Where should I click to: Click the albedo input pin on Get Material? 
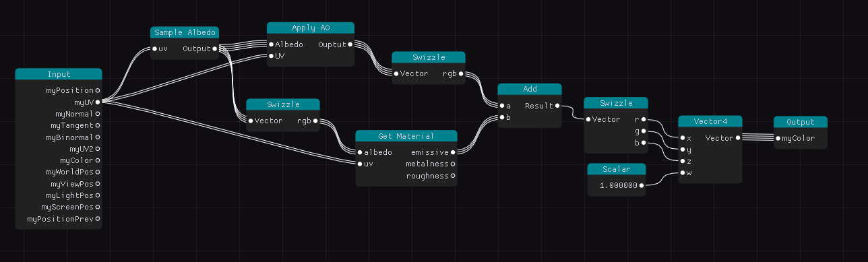360,152
